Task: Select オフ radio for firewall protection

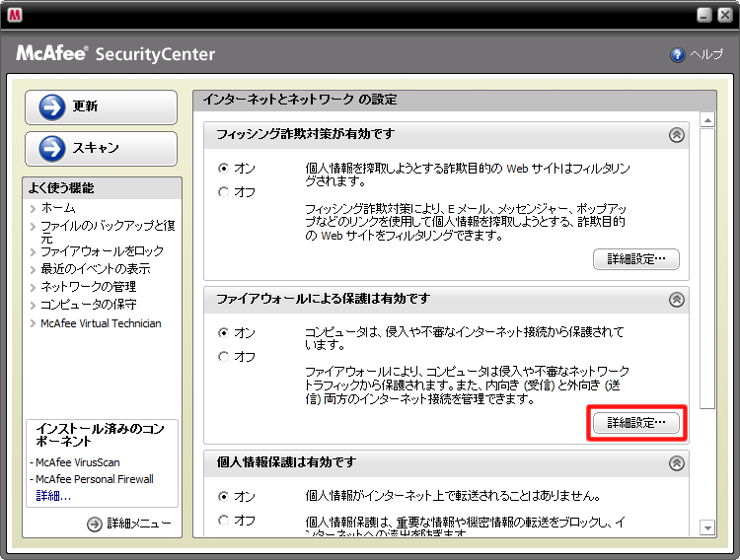Action: pos(223,357)
